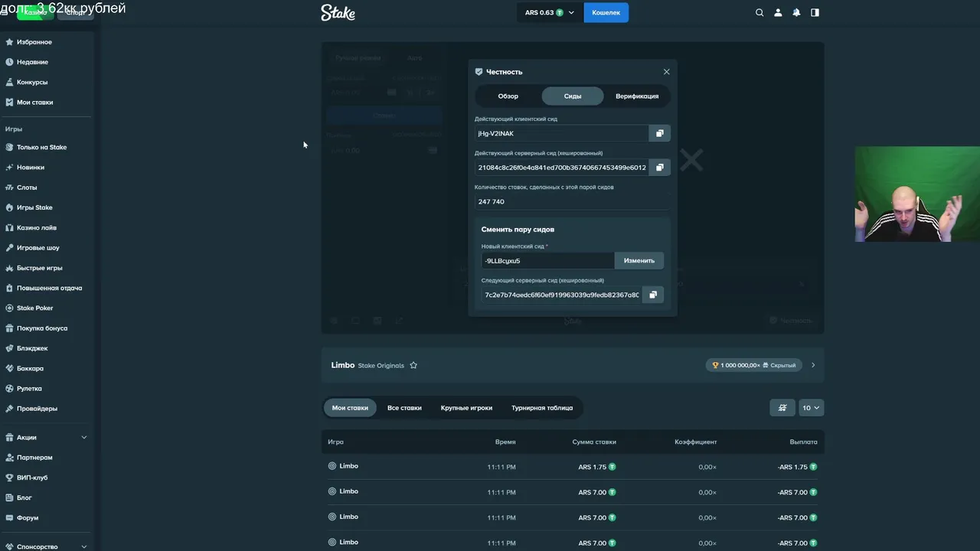
Task: Click the new client seed input field
Action: click(548, 261)
